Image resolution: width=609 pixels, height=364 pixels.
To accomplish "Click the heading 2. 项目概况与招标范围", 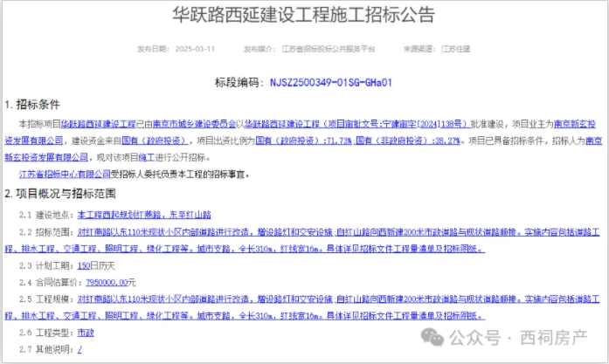I will (59, 194).
